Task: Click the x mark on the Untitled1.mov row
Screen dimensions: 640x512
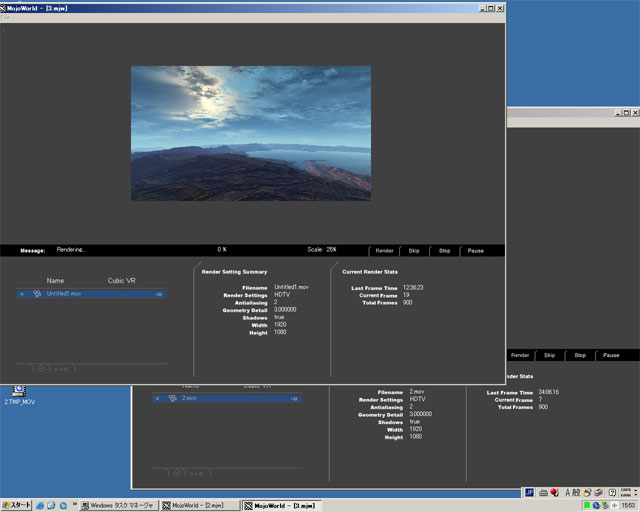Action: tap(22, 294)
